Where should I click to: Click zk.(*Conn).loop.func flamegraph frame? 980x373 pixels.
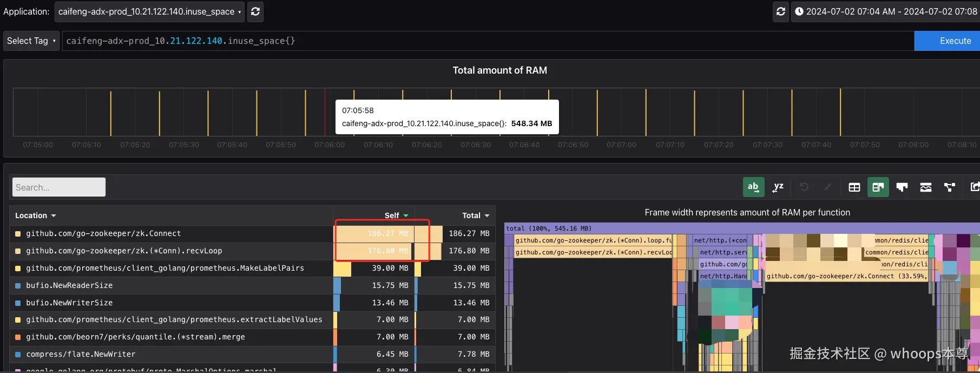[593, 240]
